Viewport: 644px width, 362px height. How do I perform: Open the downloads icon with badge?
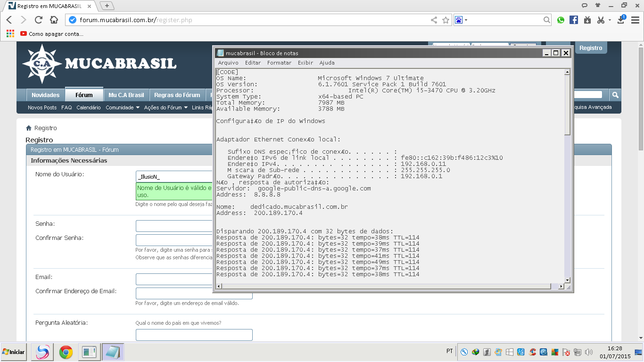tap(621, 20)
